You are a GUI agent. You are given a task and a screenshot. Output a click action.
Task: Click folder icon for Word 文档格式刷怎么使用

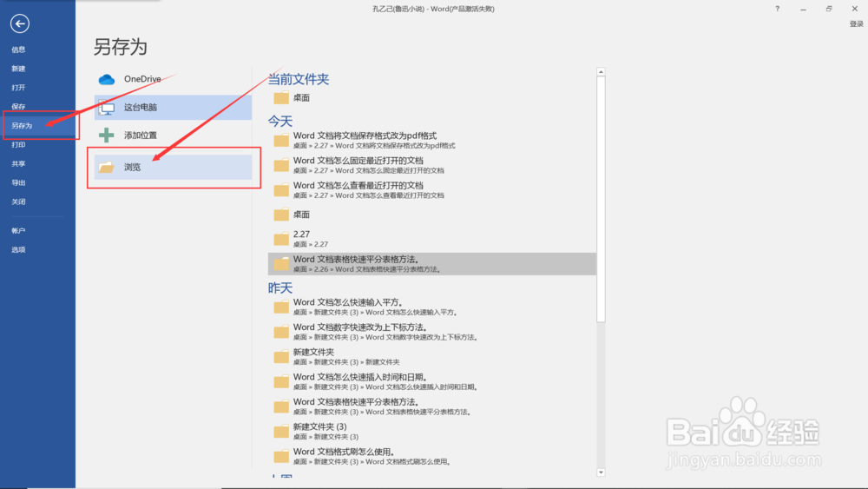(281, 456)
